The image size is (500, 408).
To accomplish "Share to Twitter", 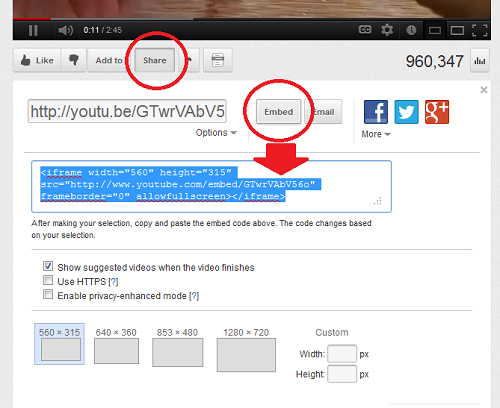I will click(x=406, y=112).
